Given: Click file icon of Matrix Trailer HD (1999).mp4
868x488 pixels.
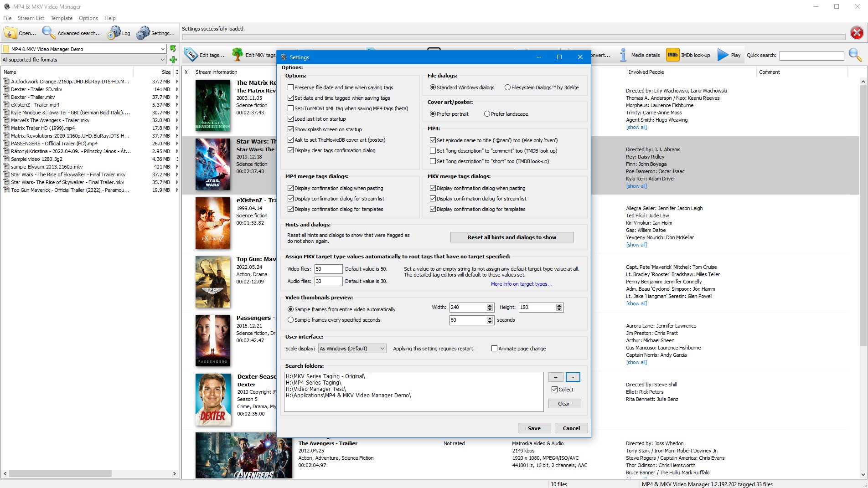Looking at the screenshot, I should tap(6, 128).
